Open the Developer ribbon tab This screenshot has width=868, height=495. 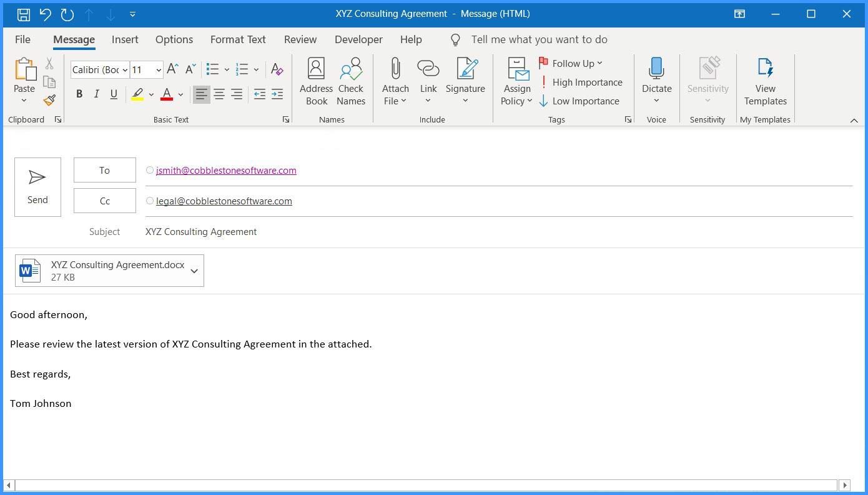(x=358, y=39)
